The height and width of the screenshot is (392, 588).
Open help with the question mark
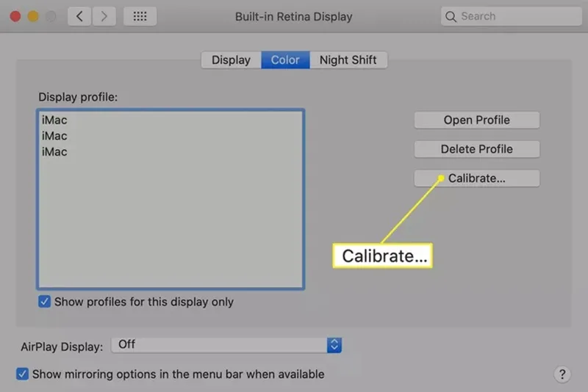pyautogui.click(x=562, y=374)
